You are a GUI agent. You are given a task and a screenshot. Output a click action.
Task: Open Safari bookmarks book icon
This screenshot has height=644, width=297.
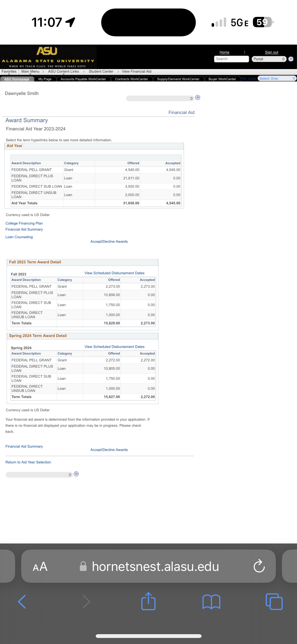tap(211, 602)
